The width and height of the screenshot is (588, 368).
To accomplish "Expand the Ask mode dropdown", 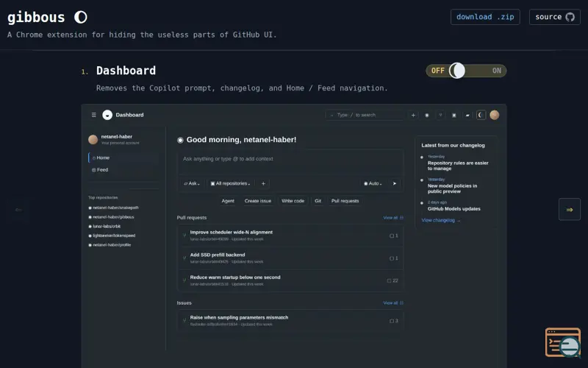I will pos(192,183).
